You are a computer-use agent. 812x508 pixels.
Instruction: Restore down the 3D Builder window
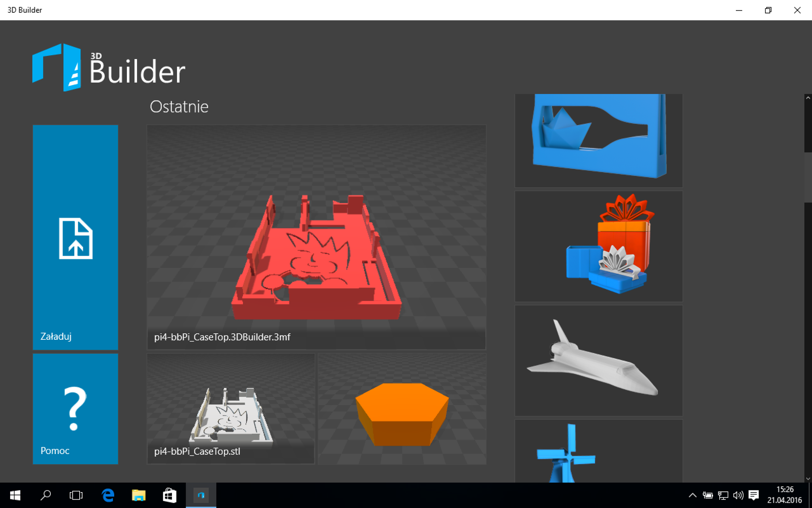tap(768, 10)
